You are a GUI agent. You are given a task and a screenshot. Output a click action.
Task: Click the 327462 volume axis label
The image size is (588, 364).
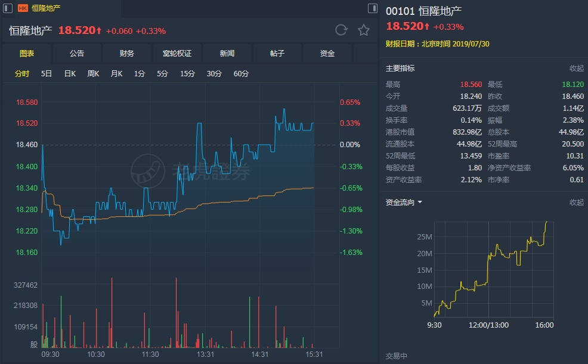tap(26, 285)
